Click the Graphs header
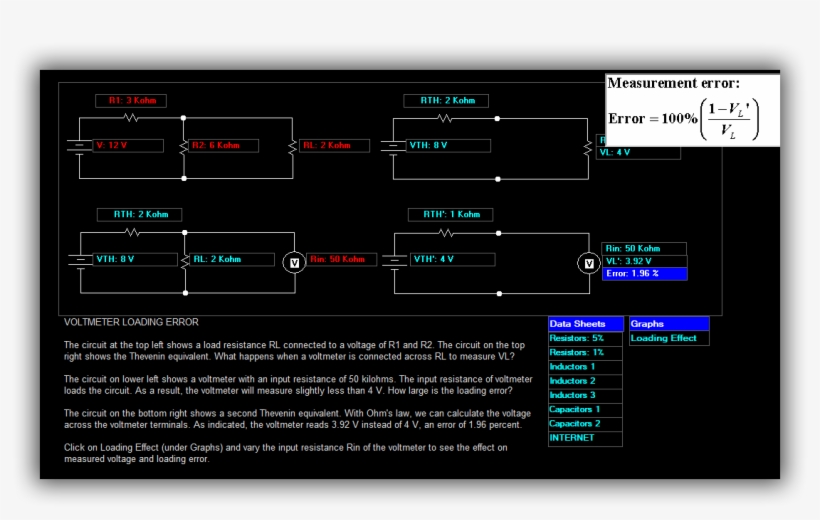Image resolution: width=820 pixels, height=520 pixels. tap(668, 324)
